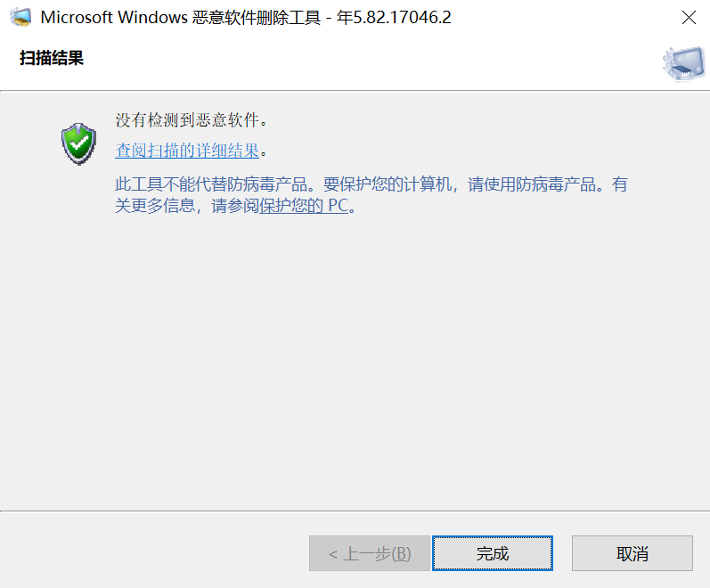Click the 请使用防病毒产品 phrase in the notice
This screenshot has height=588, width=710.
(x=532, y=184)
